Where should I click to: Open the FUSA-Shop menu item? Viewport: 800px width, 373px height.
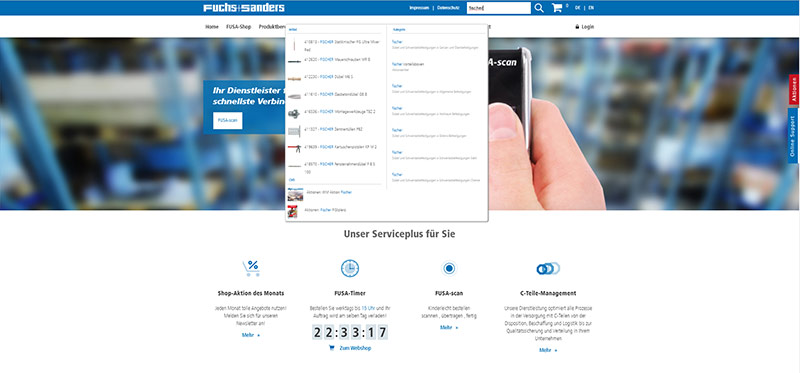click(239, 27)
